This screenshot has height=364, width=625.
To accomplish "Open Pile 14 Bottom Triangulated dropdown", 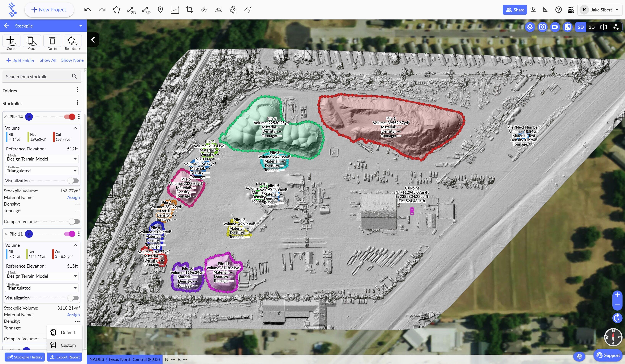I will [x=42, y=171].
